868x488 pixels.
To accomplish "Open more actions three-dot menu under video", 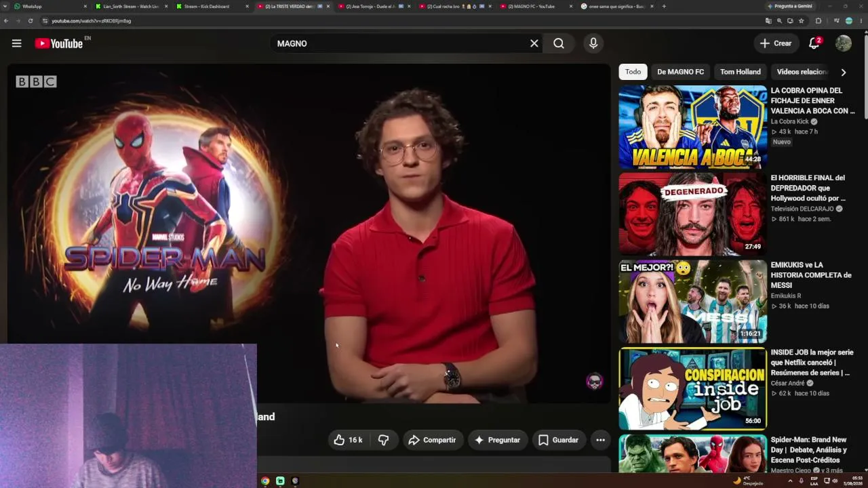I will [x=600, y=440].
